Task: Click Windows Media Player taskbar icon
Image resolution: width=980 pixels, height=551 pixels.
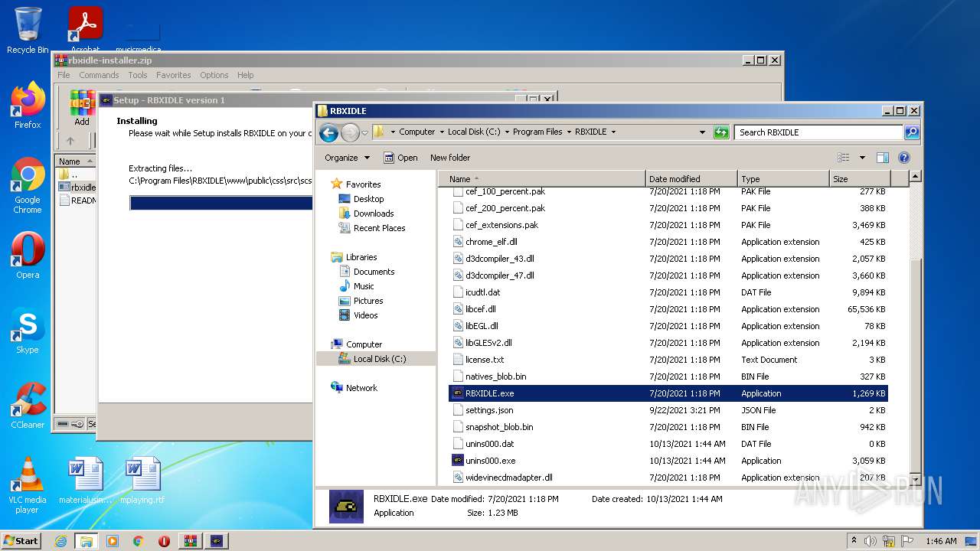Action: [113, 541]
